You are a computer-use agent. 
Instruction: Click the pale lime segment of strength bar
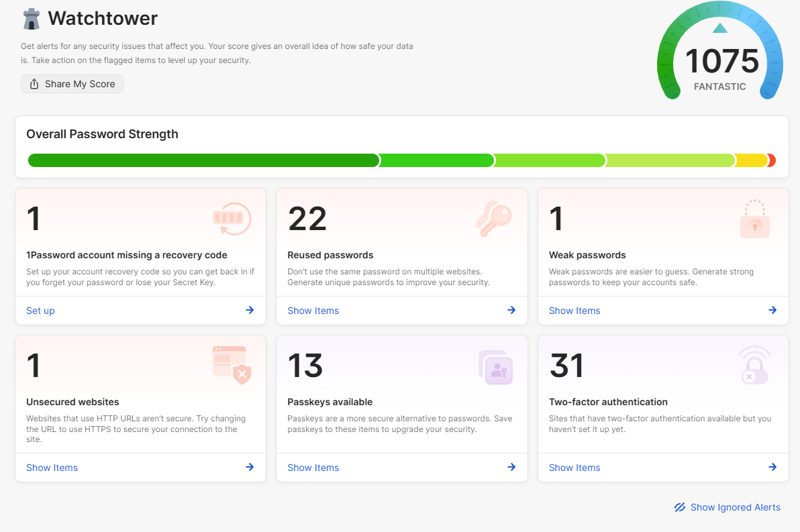point(670,160)
